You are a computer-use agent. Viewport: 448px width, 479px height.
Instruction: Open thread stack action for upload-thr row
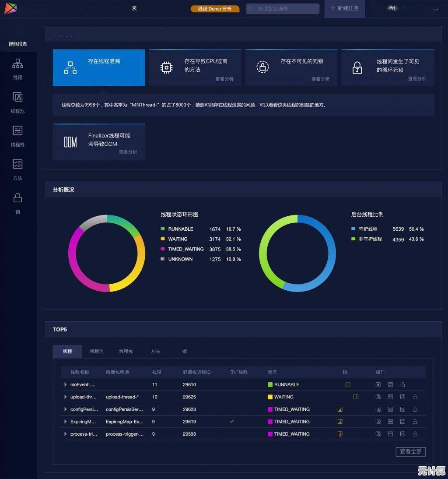(390, 397)
